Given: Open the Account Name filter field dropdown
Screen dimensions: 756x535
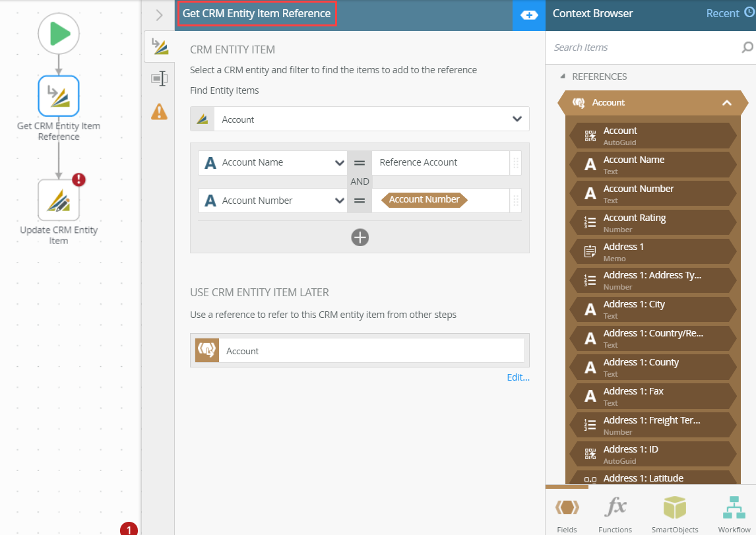Looking at the screenshot, I should [339, 162].
